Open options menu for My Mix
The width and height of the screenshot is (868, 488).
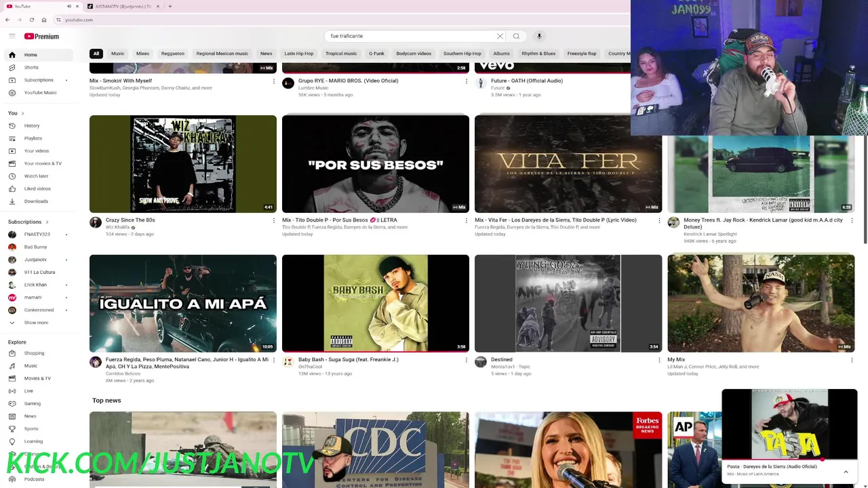pos(852,360)
